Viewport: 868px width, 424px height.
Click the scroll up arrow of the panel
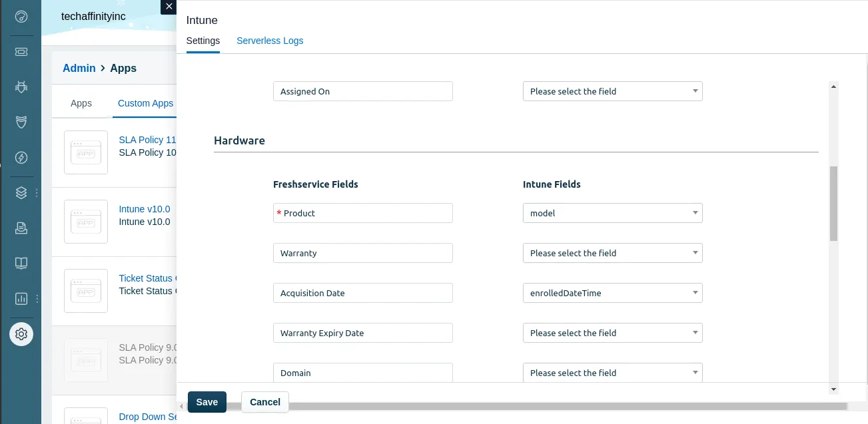[x=833, y=86]
